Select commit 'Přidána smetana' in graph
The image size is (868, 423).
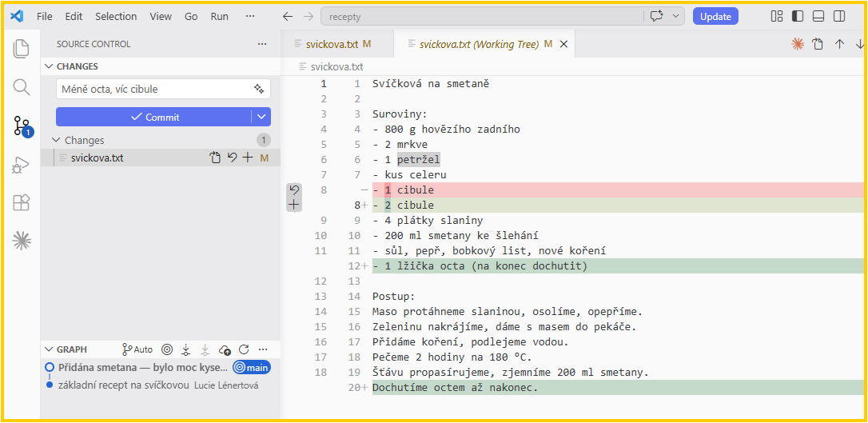143,367
